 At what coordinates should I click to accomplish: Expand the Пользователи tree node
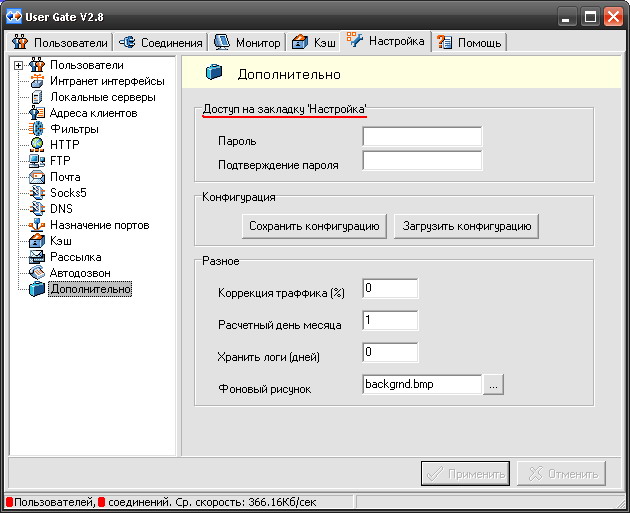[18, 66]
